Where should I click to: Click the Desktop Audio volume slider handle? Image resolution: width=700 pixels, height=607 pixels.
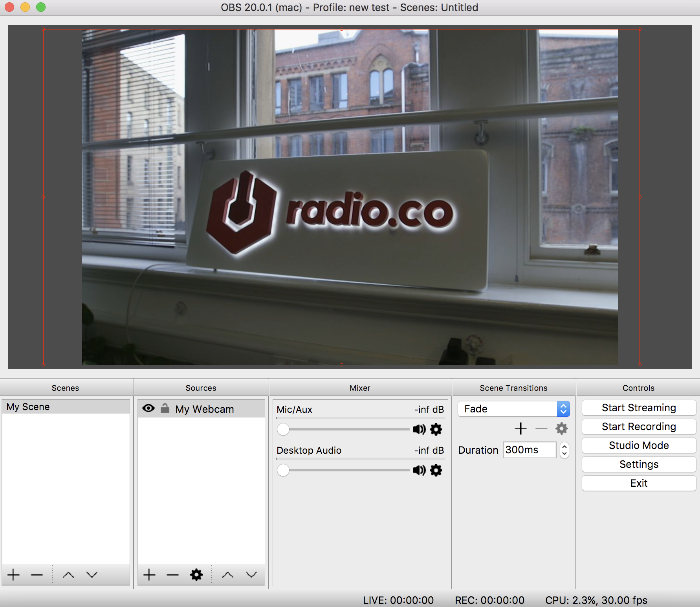pos(283,470)
